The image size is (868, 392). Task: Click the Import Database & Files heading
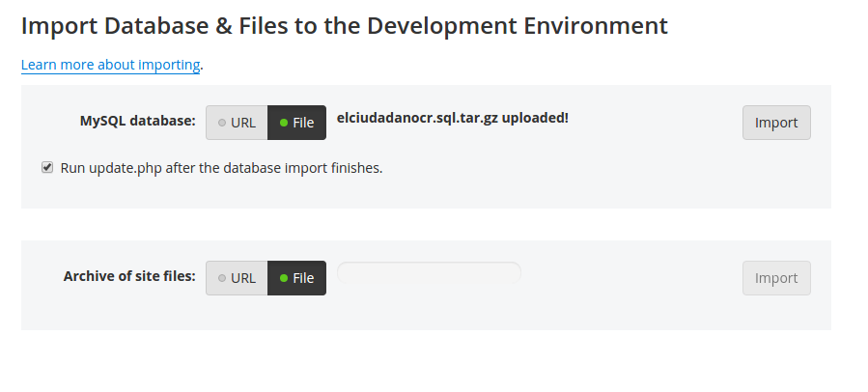344,26
